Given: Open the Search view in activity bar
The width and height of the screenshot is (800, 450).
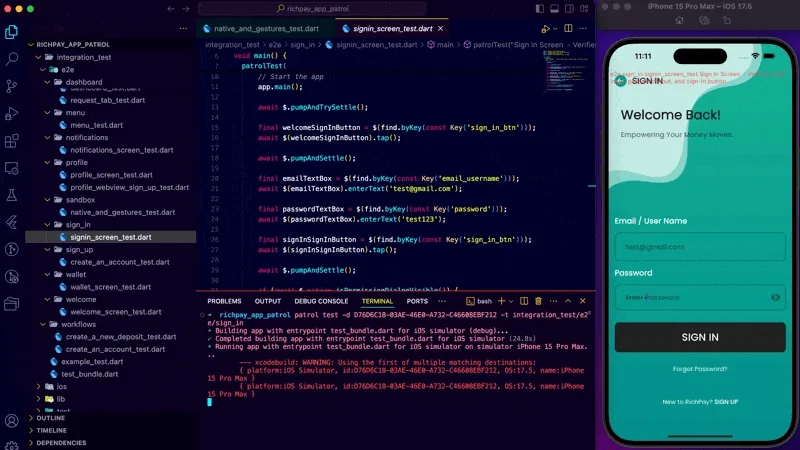Looking at the screenshot, I should (x=12, y=59).
